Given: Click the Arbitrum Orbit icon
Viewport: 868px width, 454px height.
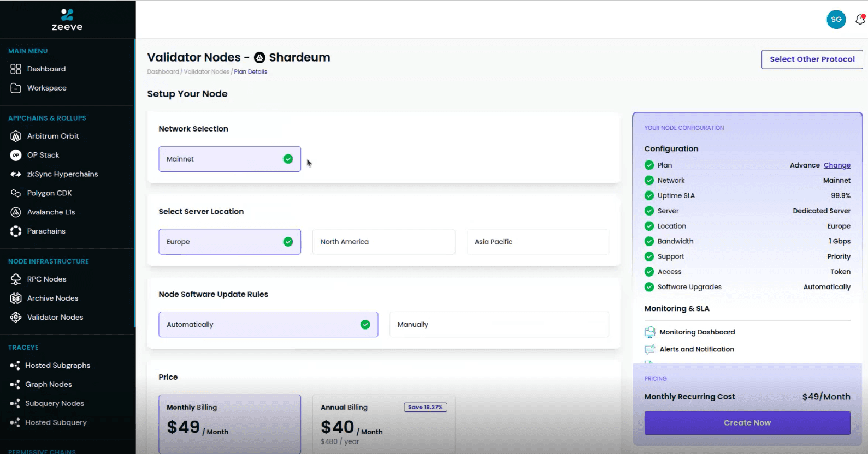Looking at the screenshot, I should pyautogui.click(x=16, y=136).
